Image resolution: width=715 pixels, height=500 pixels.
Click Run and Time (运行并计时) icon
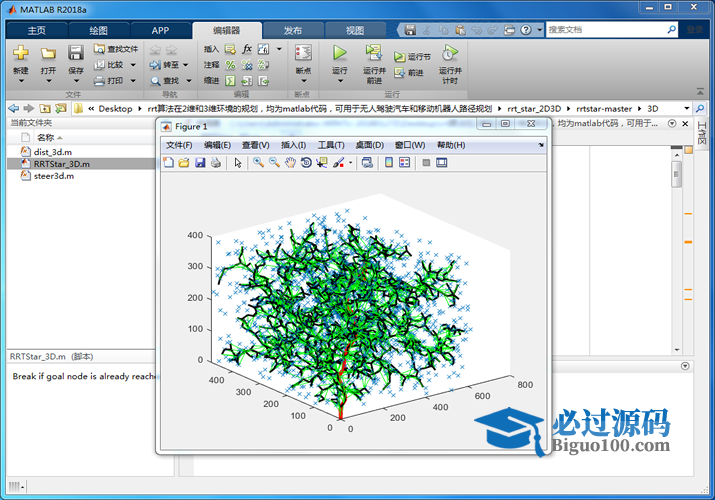(450, 53)
